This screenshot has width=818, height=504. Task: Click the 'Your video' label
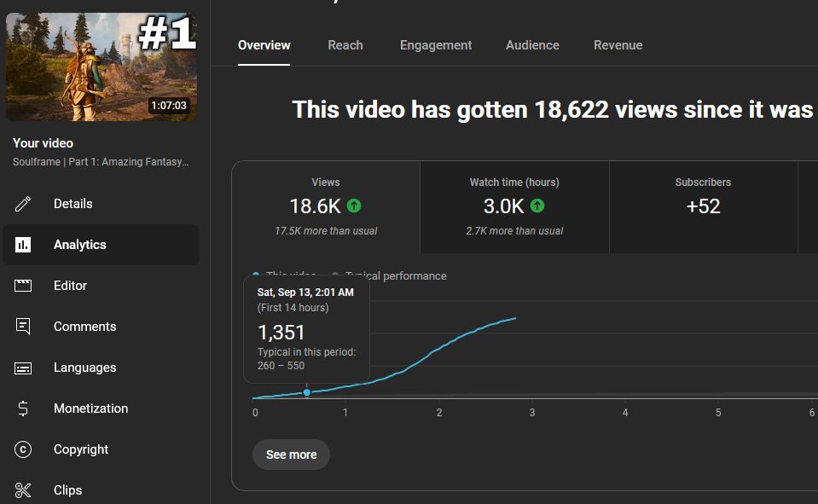tap(43, 143)
